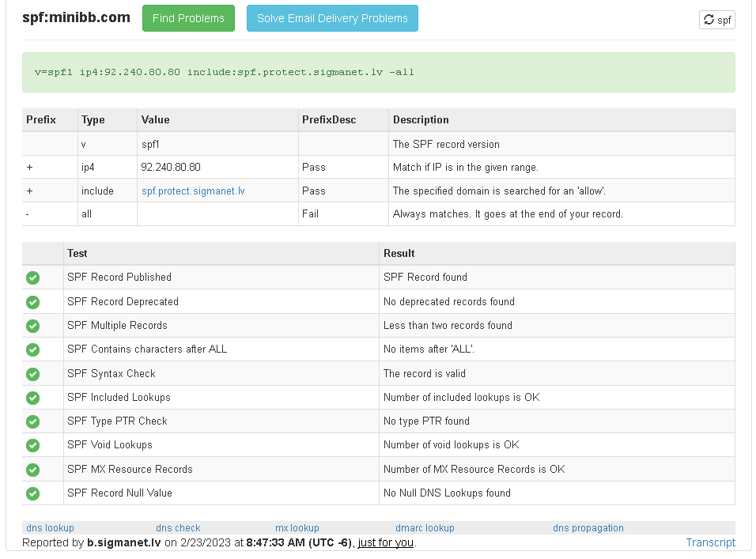
Task: Click check icon for SPF Included Lookups
Action: pyautogui.click(x=32, y=398)
